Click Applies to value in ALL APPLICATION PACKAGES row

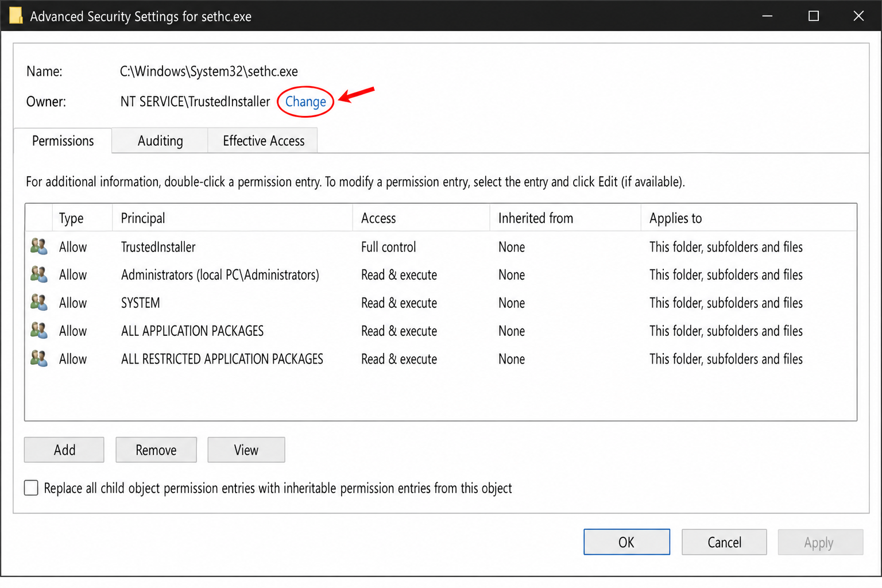726,331
